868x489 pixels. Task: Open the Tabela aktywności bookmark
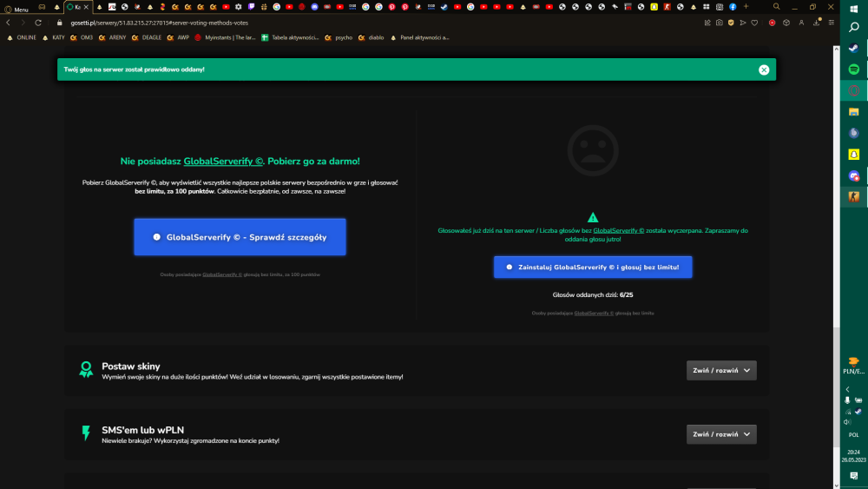[290, 37]
